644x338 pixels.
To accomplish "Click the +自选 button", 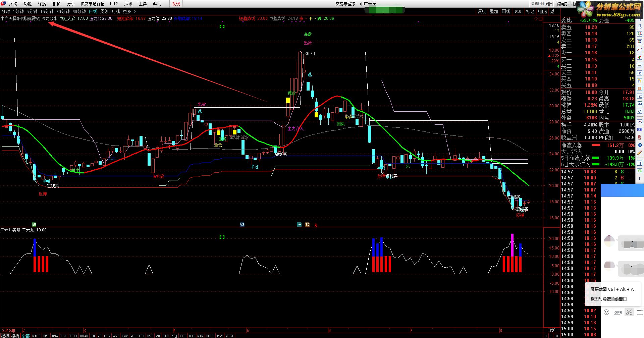I will tap(542, 11).
